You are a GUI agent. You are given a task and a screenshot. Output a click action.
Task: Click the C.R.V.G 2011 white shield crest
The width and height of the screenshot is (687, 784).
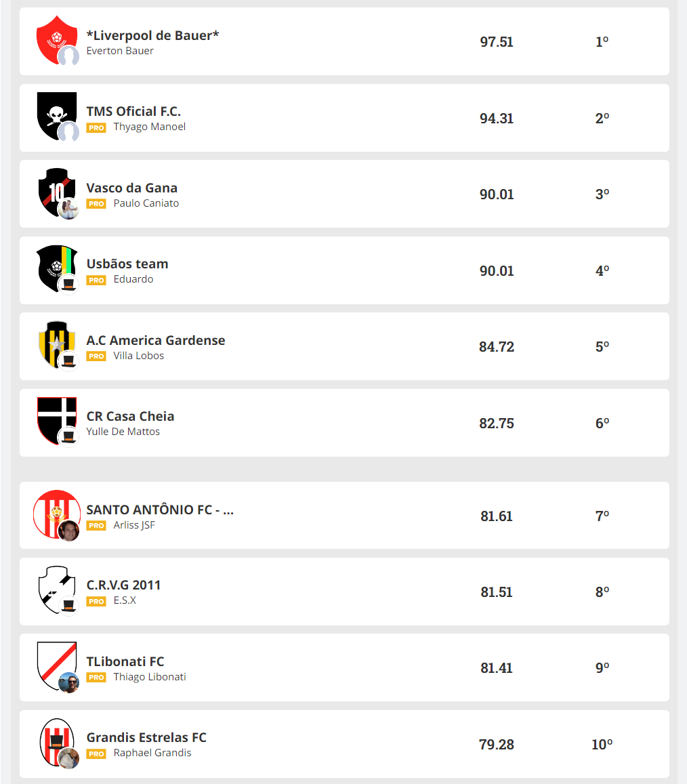click(53, 586)
